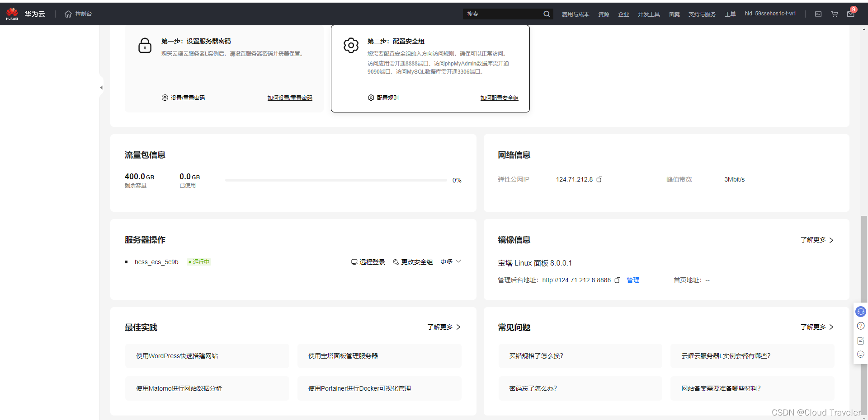Open 使用Portainer进行Docker可视化管理 card

click(379, 388)
